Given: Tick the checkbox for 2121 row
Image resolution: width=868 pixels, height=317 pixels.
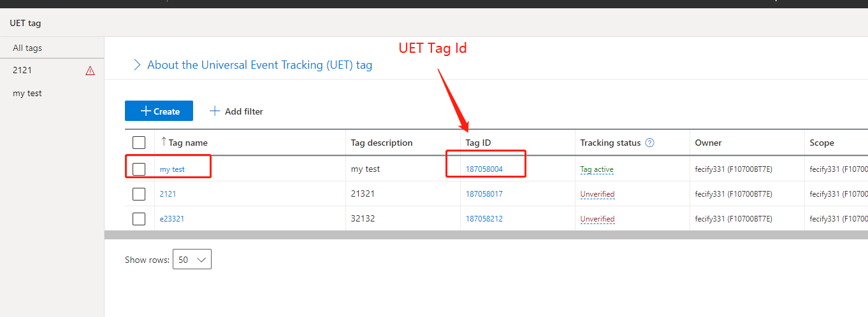Looking at the screenshot, I should (139, 194).
